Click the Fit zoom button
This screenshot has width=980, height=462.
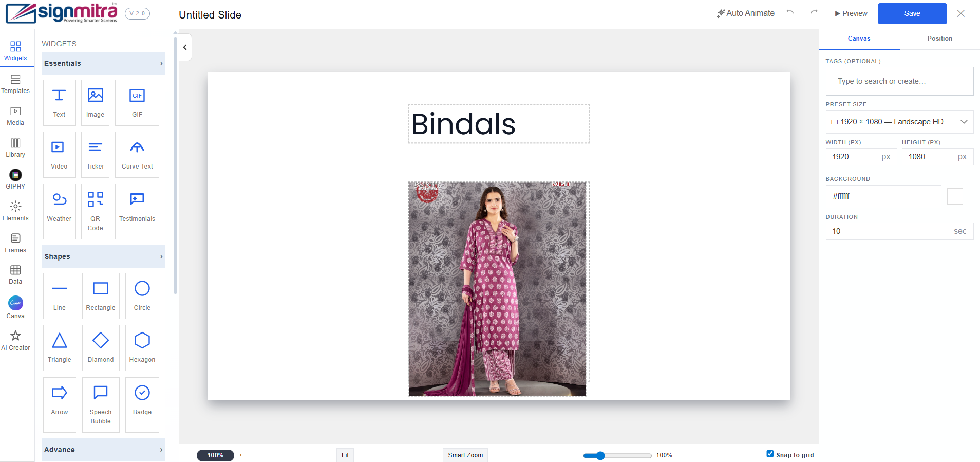345,455
